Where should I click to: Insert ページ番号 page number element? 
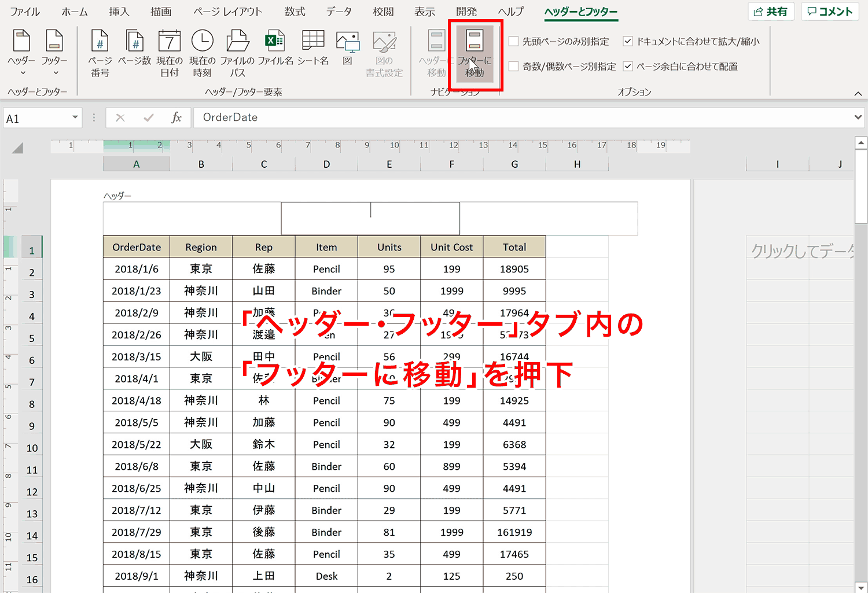[x=100, y=53]
